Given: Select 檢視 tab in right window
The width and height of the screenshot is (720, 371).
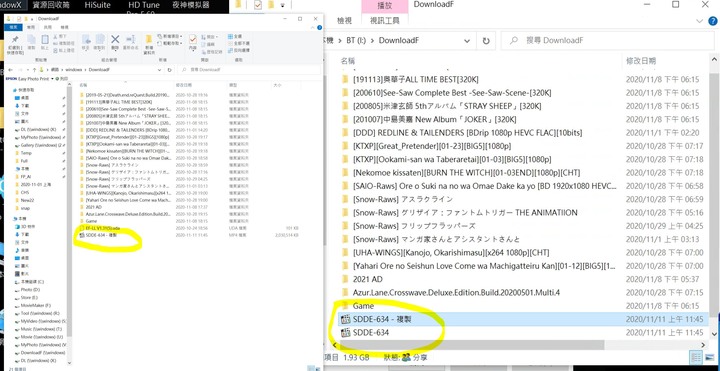Looking at the screenshot, I should 344,21.
